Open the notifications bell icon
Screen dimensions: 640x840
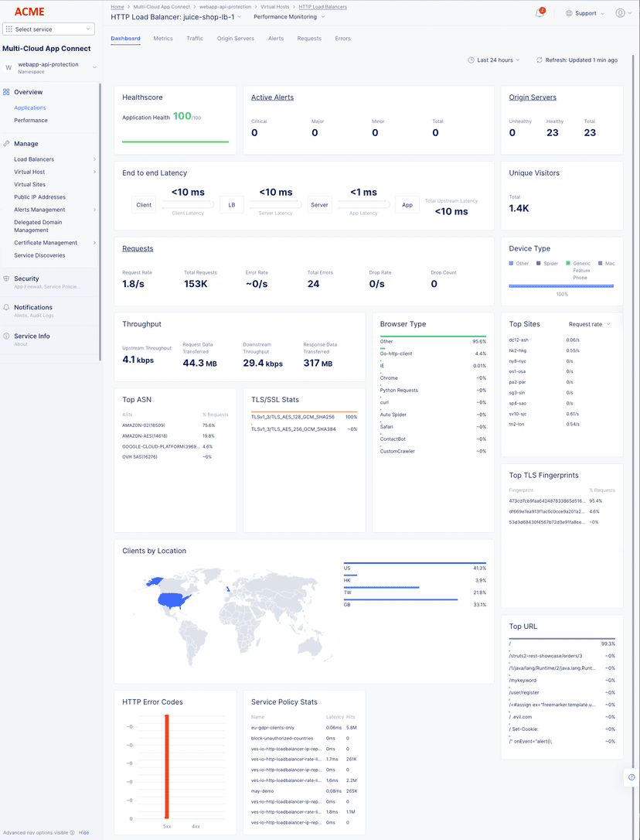coord(539,13)
